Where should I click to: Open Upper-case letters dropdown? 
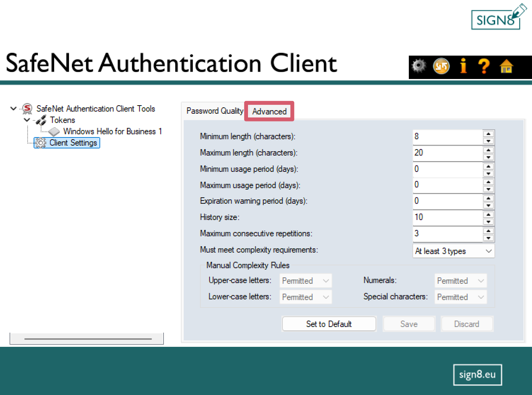click(306, 281)
